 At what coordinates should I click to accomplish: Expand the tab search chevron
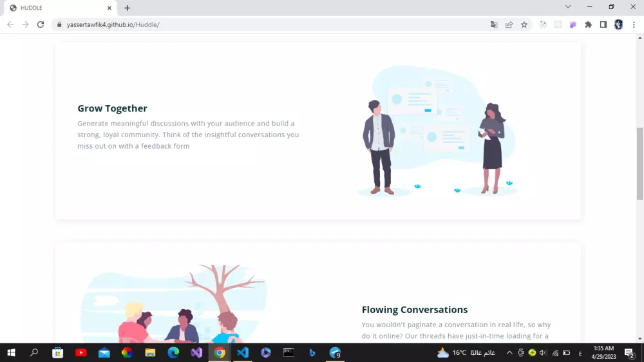568,6
